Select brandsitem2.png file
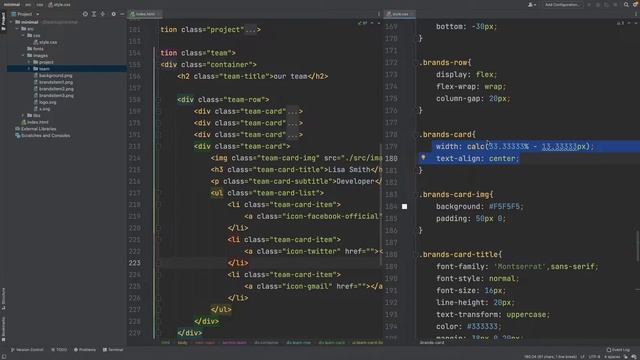The image size is (640, 360). tap(54, 89)
